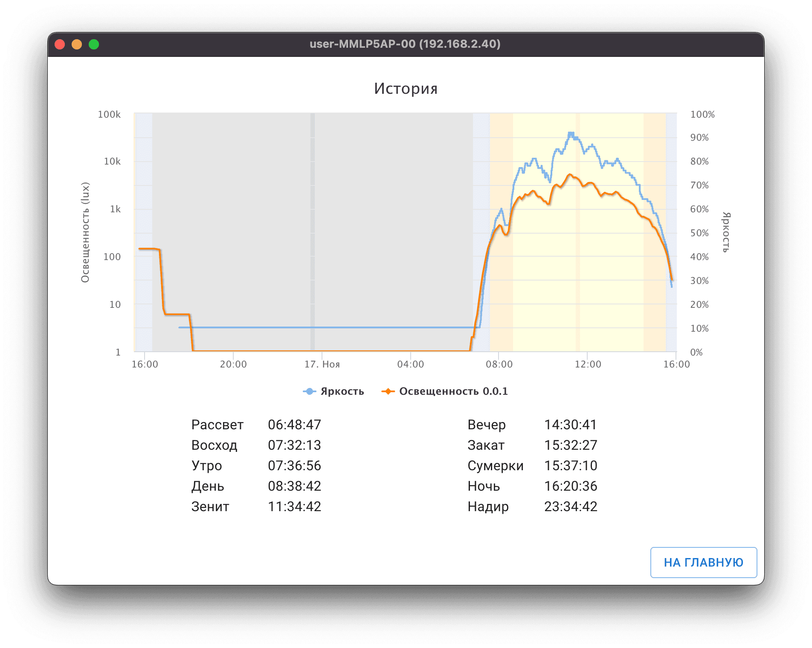Click the 90% brightness axis label
812x648 pixels.
click(699, 137)
